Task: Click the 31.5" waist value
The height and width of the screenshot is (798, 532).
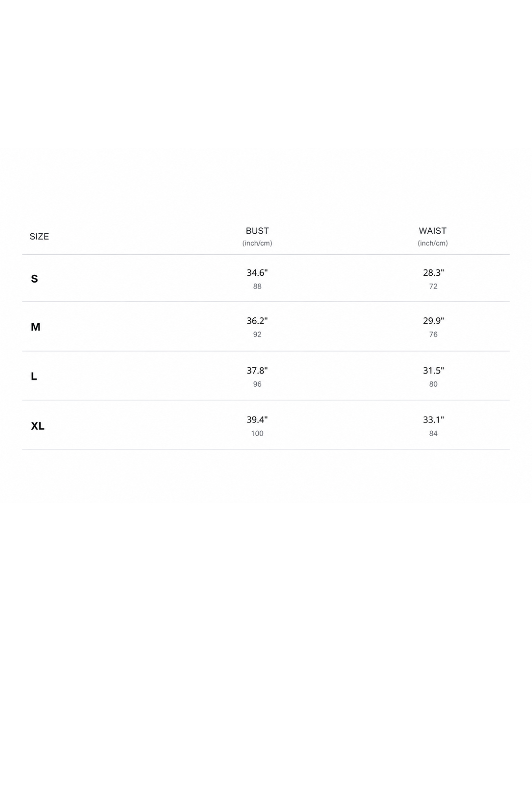Action: (433, 371)
